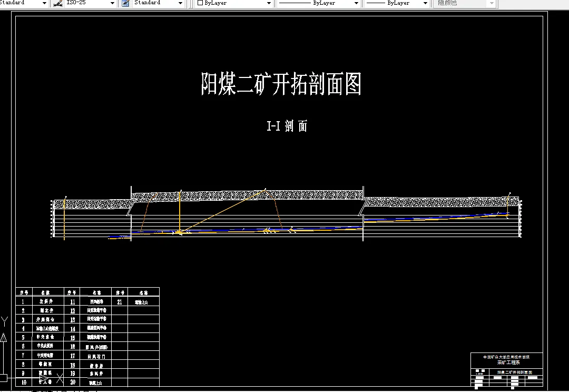
Task: Click legend entry 主斜井 in row 1
Action: point(46,301)
